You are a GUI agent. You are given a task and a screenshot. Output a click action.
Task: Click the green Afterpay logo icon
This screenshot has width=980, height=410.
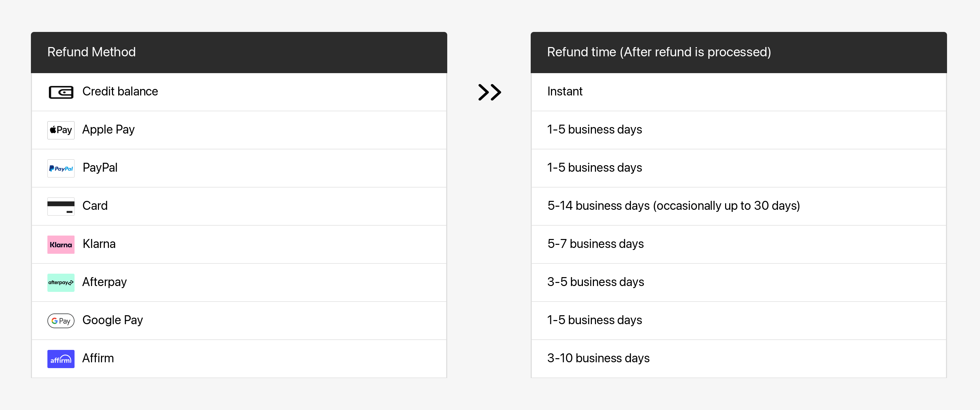coord(61,283)
